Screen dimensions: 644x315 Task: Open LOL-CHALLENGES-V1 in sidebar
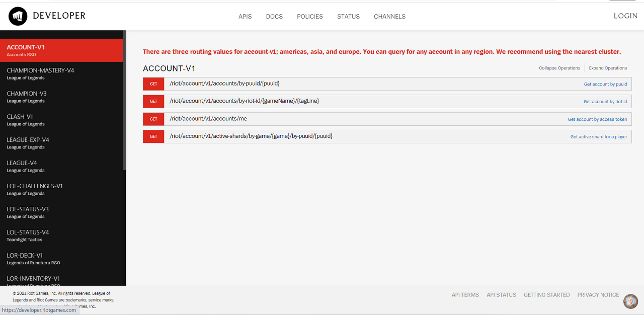click(x=61, y=189)
